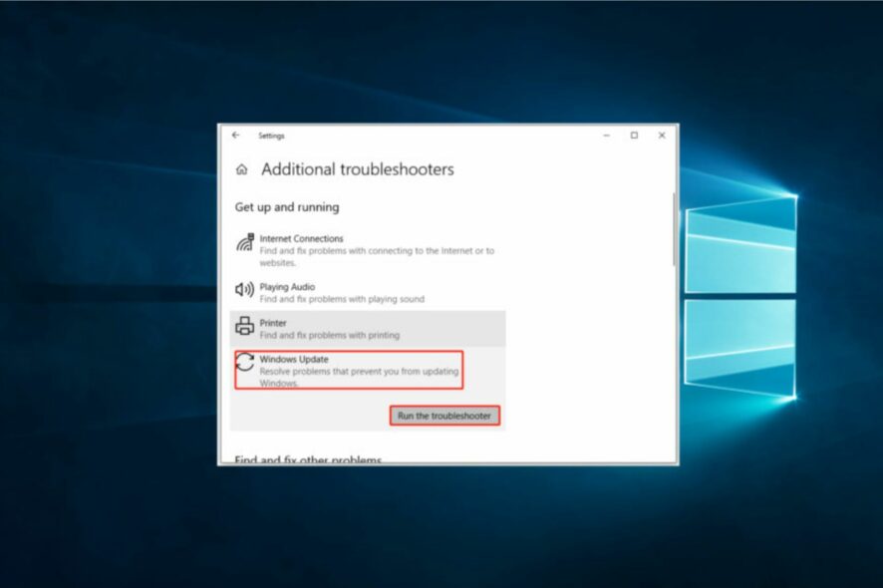Go back with the Settings back arrow
The image size is (883, 588).
235,136
